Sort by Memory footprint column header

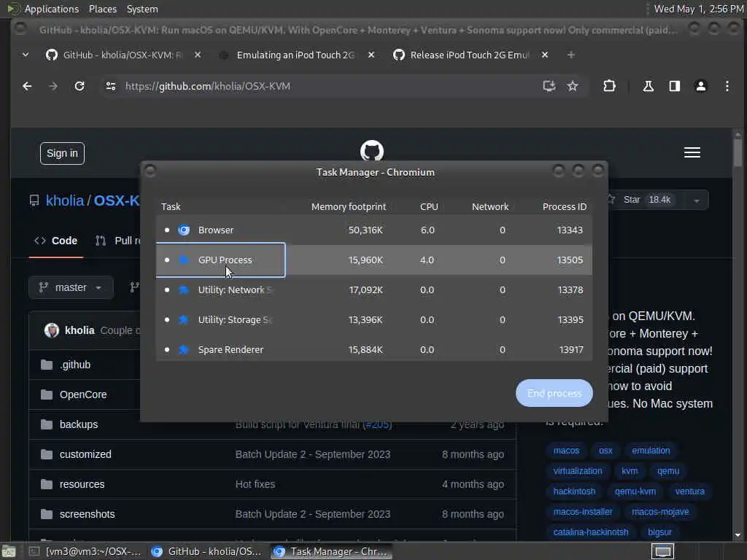[x=348, y=206]
